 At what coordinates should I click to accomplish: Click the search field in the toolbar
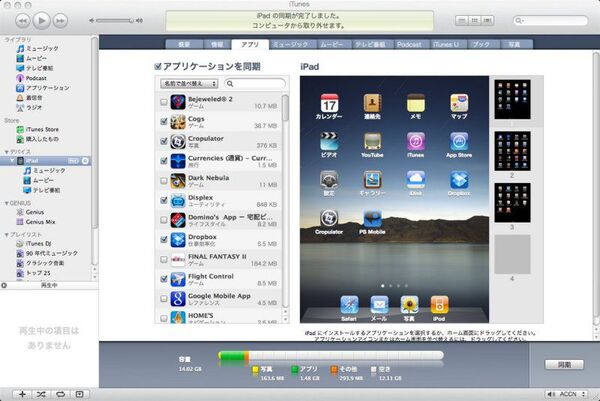550,20
